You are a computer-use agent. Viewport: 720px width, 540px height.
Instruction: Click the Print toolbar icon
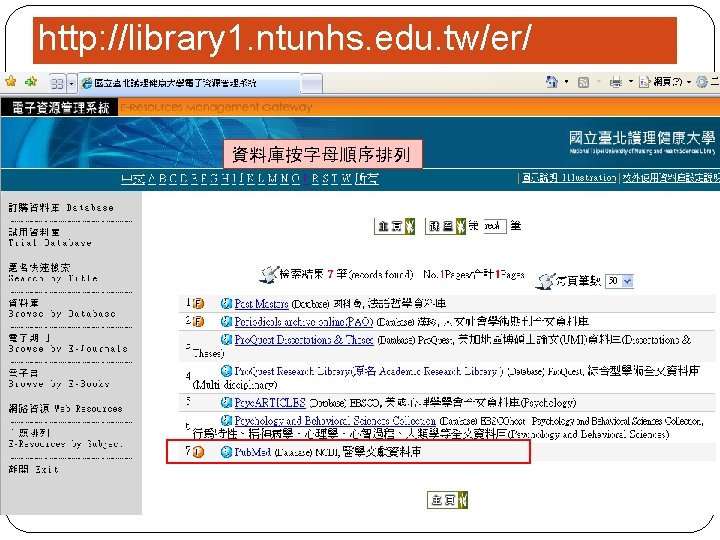pos(616,82)
